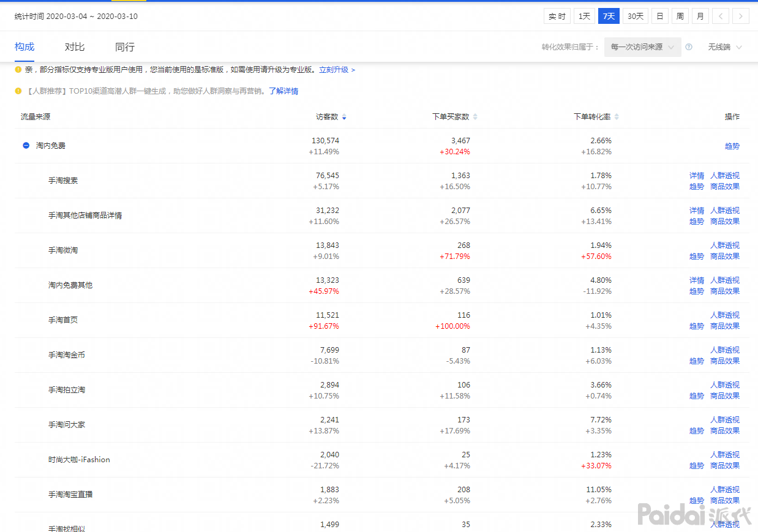Collapse the 淘内免费 group via minus icon
Screen dimensions: 758x532
point(26,146)
